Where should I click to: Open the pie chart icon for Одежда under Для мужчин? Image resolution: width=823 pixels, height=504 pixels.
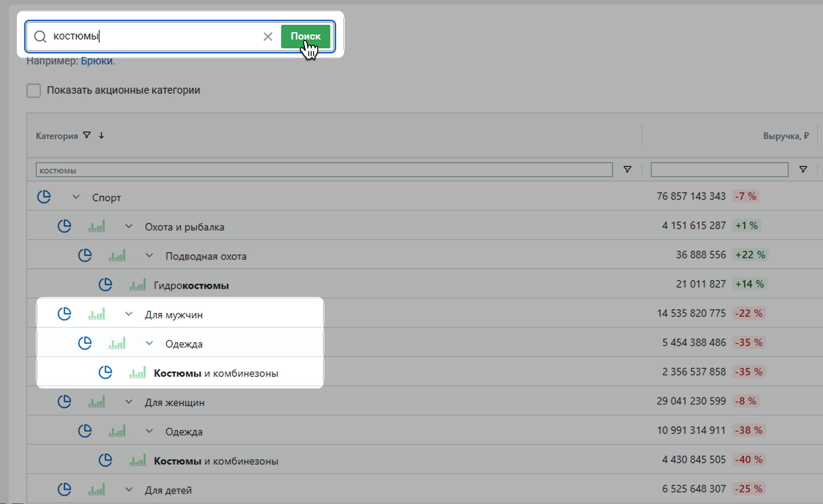[x=85, y=343]
